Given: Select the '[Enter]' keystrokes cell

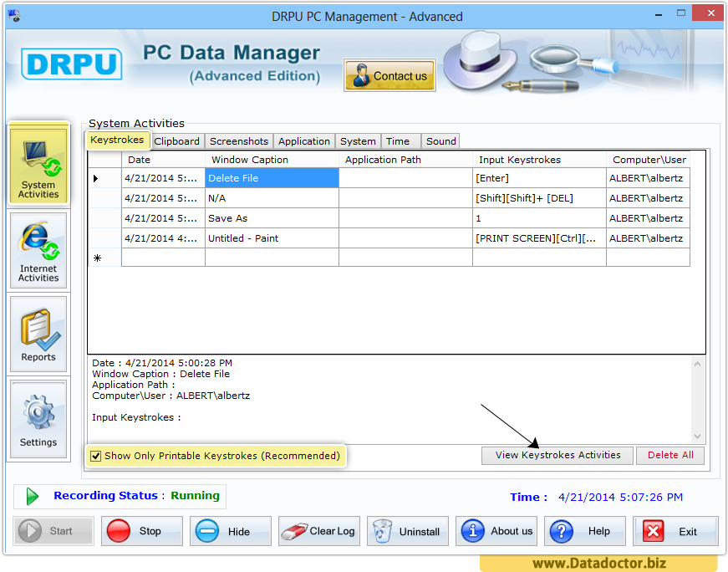Looking at the screenshot, I should point(539,178).
